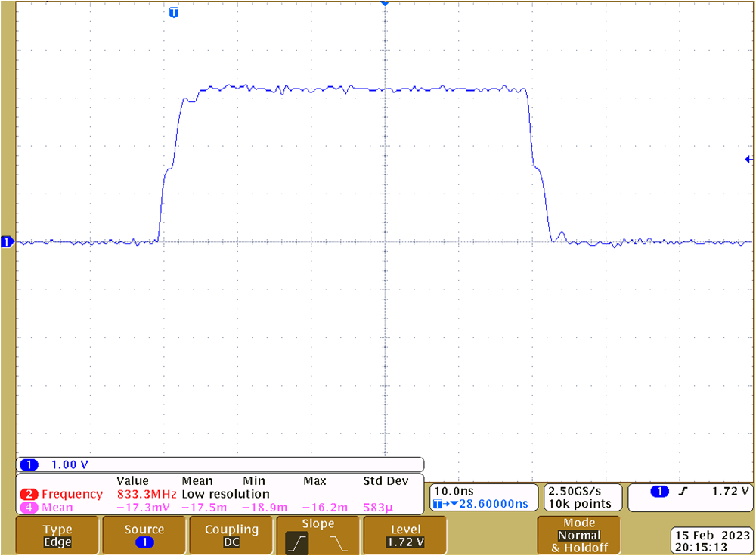Image resolution: width=756 pixels, height=556 pixels.
Task: Click the Level 1.72 V softkey
Action: coord(404,535)
